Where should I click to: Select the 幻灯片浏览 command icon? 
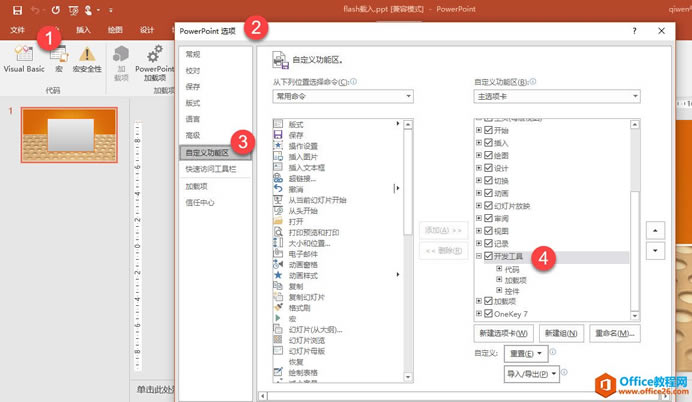(278, 340)
